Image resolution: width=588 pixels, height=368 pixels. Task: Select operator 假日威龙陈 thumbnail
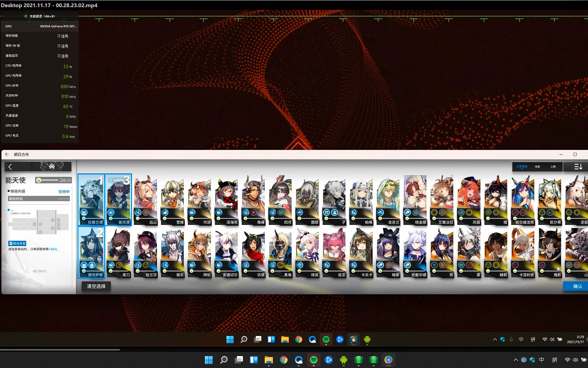pos(523,200)
